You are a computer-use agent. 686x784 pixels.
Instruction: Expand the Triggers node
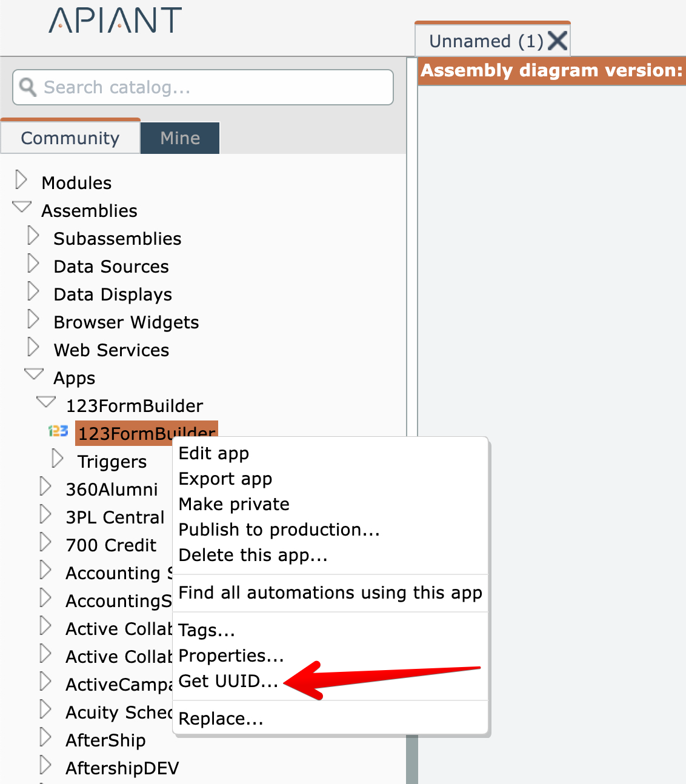point(58,459)
